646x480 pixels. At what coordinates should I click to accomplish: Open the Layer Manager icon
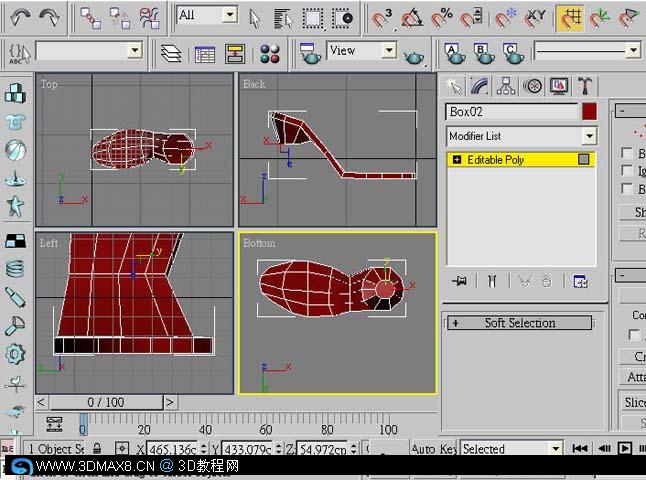(171, 54)
